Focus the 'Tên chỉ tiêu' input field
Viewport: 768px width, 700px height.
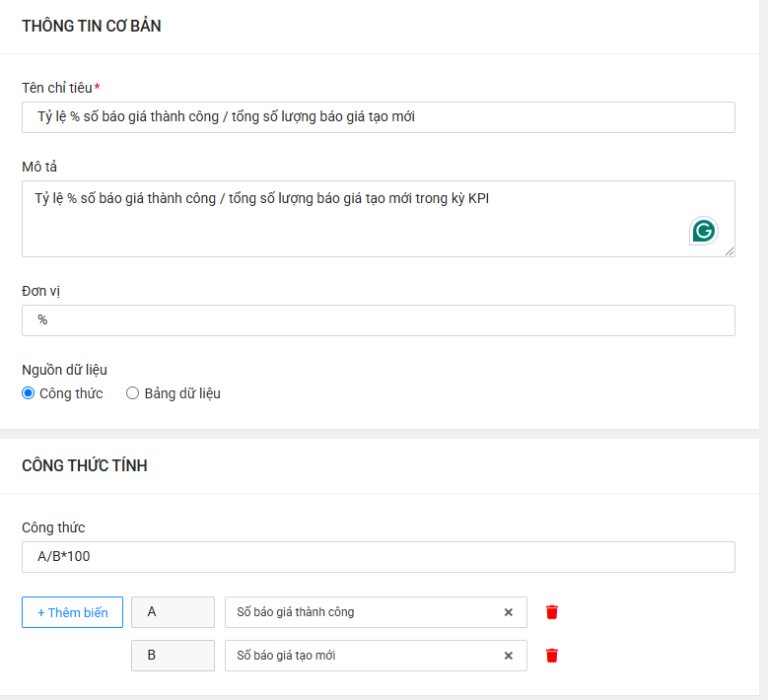(379, 117)
